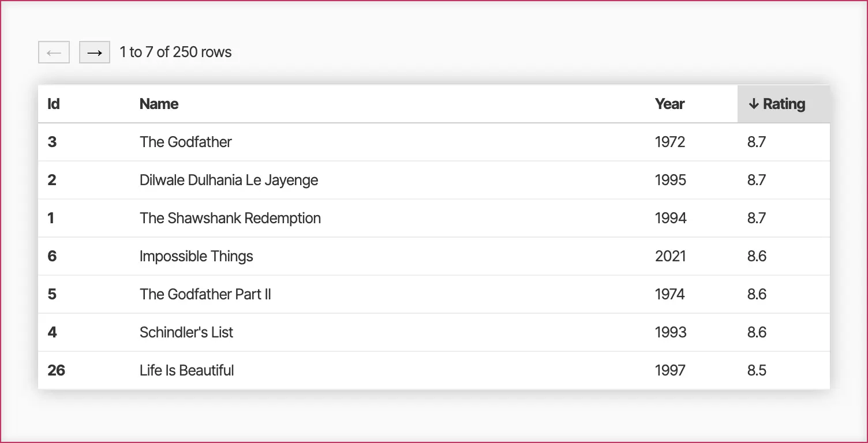Click the '1 to 7 of 250 rows' text
868x443 pixels.
click(x=175, y=52)
